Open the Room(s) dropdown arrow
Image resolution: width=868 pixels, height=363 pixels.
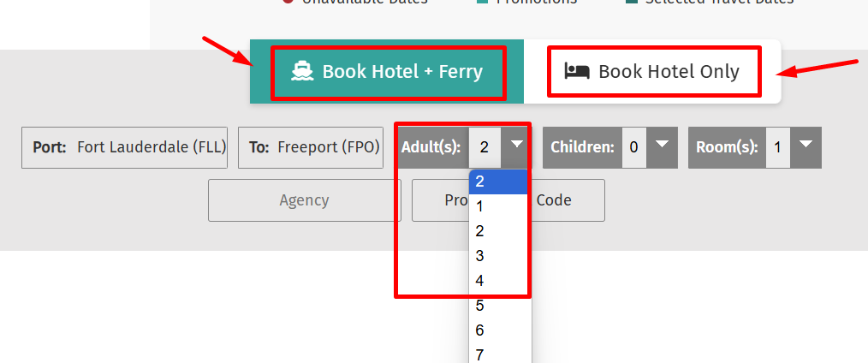click(806, 147)
